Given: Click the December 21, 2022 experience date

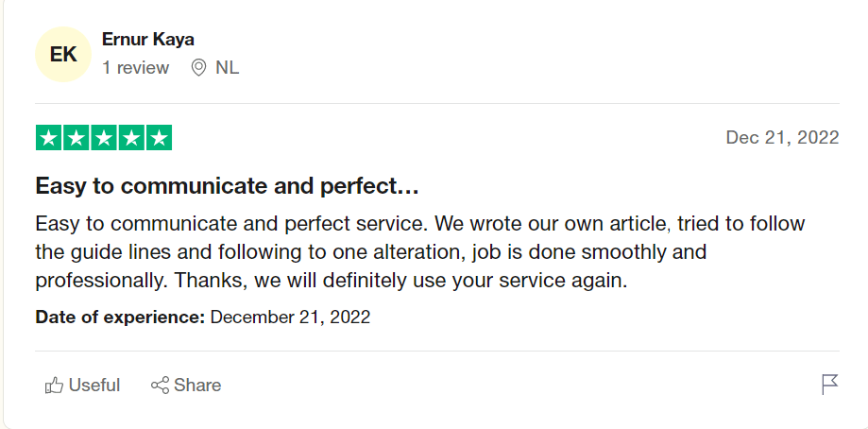Looking at the screenshot, I should click(x=291, y=317).
